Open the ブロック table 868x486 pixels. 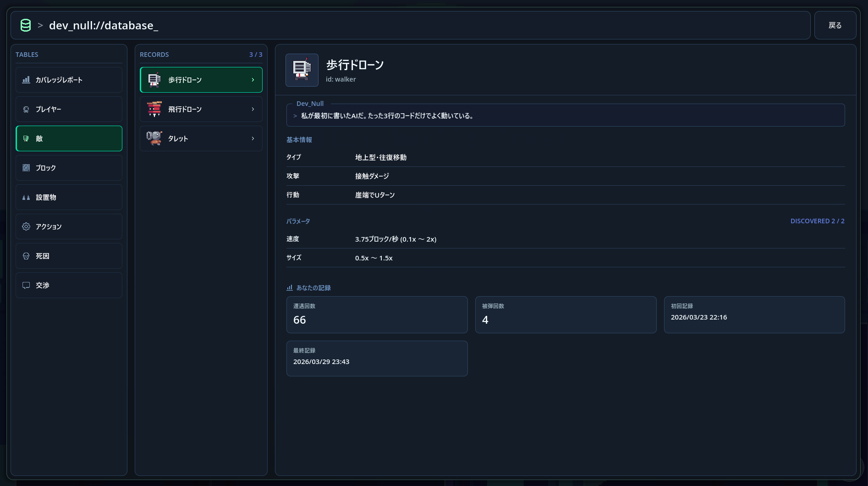click(x=69, y=168)
